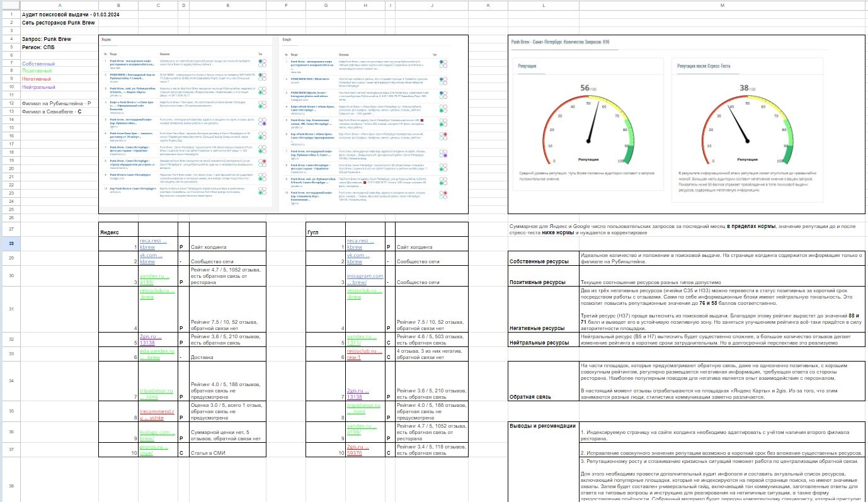Image resolution: width=868 pixels, height=502 pixels.
Task: Select the row 27 header
Action: click(x=10, y=229)
